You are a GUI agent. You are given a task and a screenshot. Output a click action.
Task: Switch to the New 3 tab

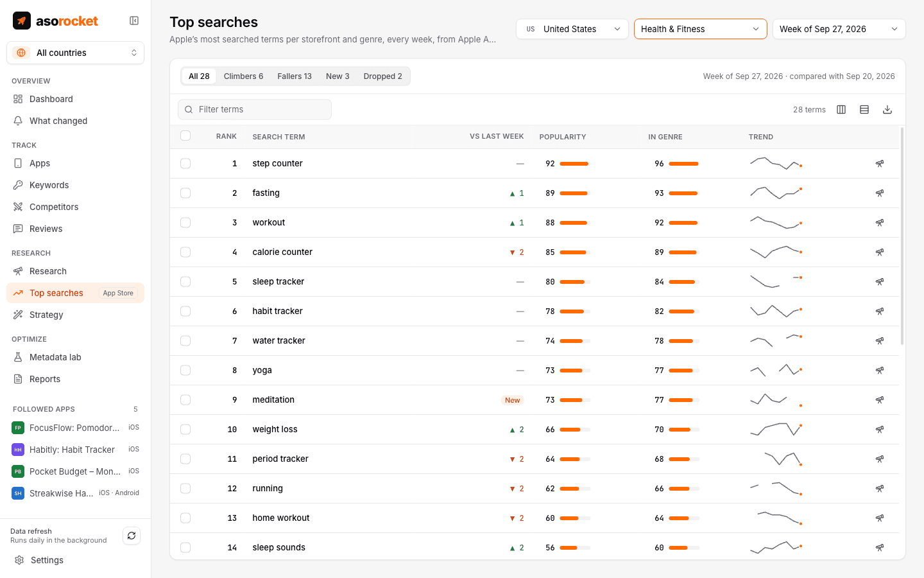(338, 76)
